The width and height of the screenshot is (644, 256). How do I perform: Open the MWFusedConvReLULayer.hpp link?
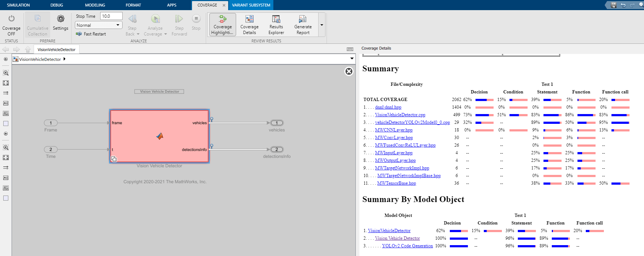tap(405, 145)
